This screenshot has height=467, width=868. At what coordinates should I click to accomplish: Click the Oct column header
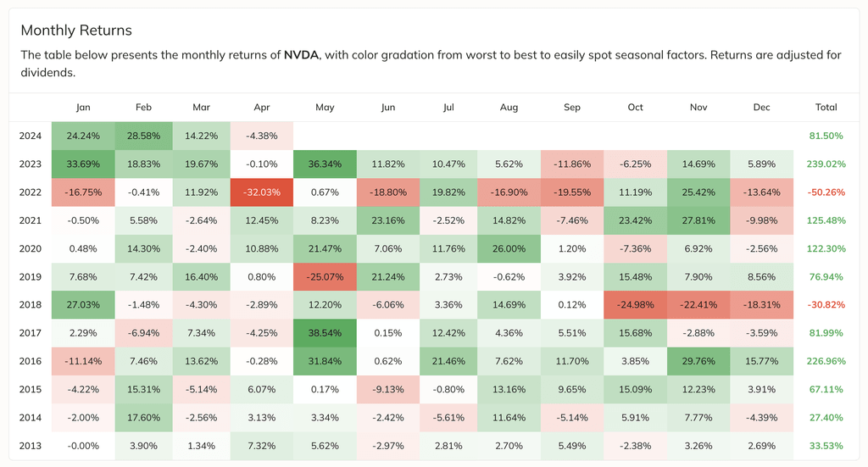coord(636,107)
